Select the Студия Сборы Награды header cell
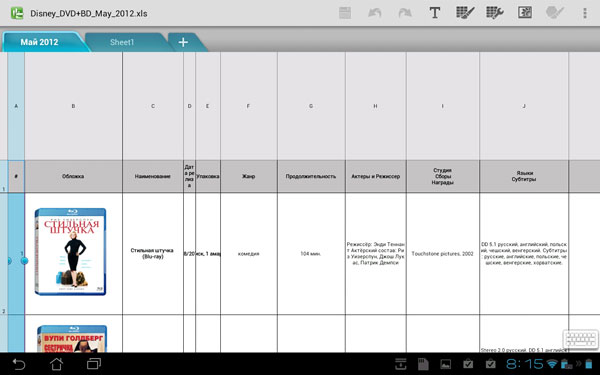Screen dimensions: 600x375 click(x=443, y=176)
